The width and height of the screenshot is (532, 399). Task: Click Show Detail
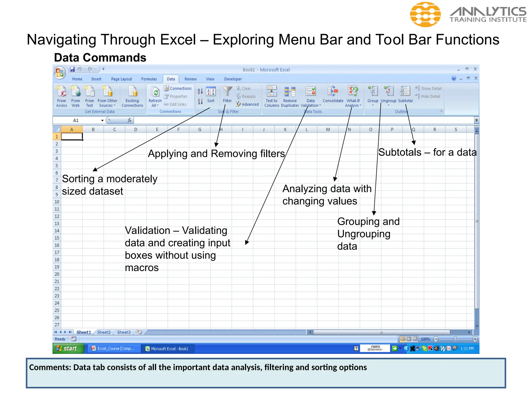click(428, 88)
